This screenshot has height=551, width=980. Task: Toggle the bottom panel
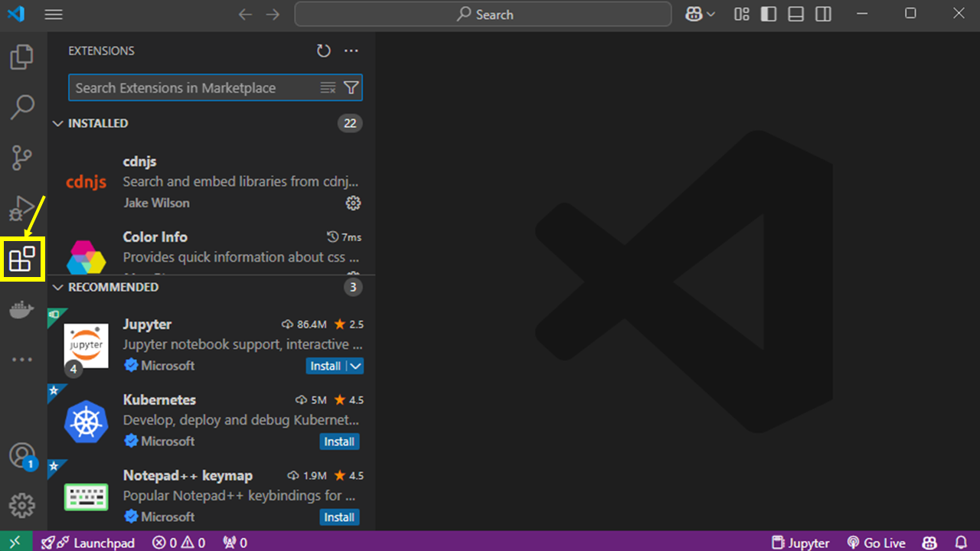(x=796, y=15)
